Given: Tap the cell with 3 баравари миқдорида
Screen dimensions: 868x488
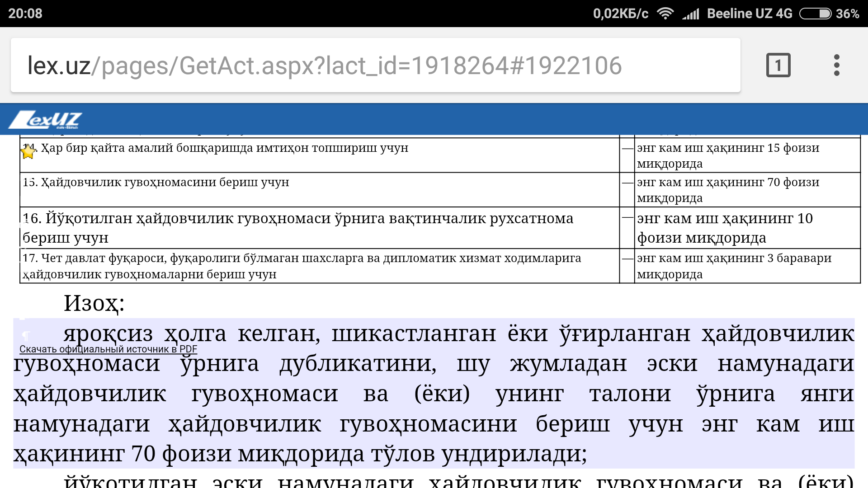Looking at the screenshot, I should pos(734,266).
